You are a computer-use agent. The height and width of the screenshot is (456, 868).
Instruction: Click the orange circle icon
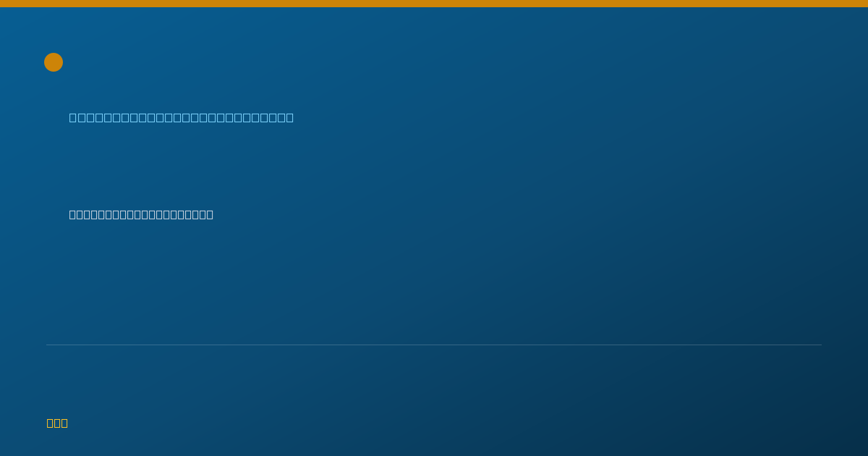coord(54,62)
